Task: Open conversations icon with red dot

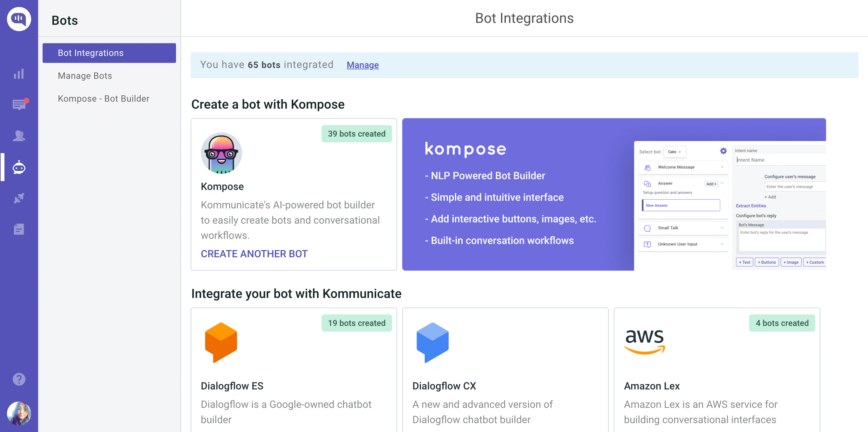Action: (20, 104)
